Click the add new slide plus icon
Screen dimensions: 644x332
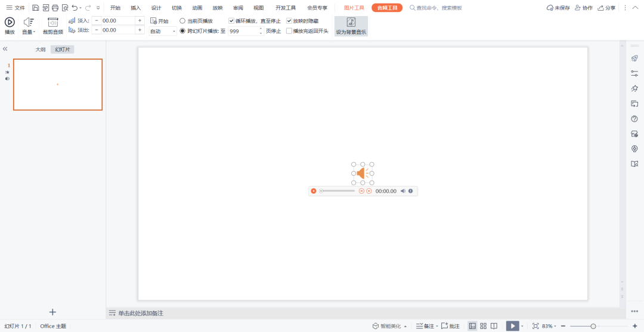click(52, 312)
